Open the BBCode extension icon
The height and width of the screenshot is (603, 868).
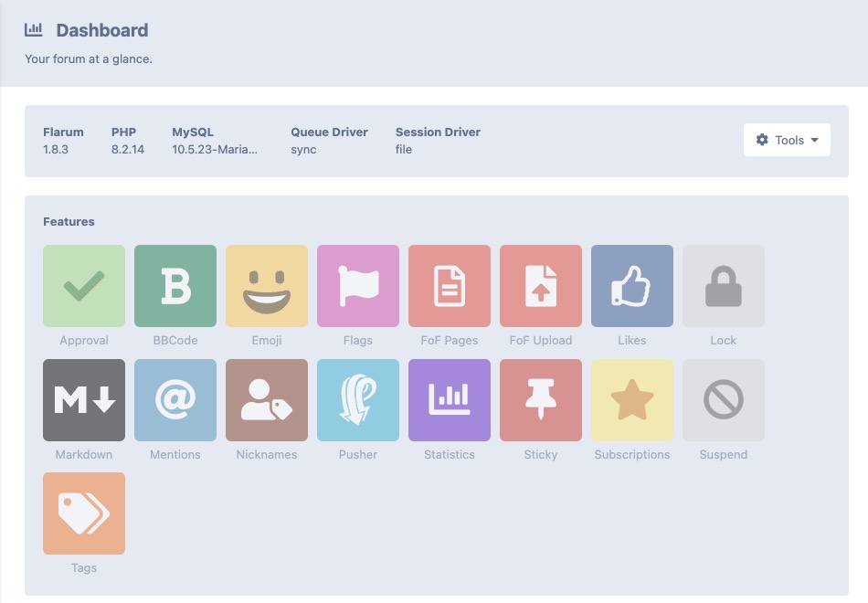[x=175, y=285]
